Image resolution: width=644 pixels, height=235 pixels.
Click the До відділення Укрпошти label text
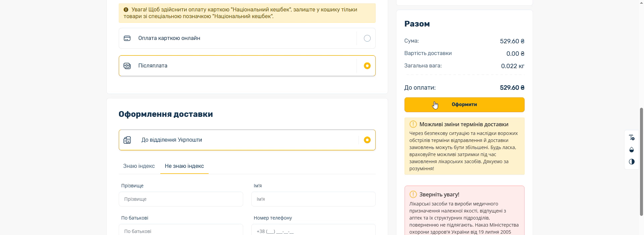point(172,140)
